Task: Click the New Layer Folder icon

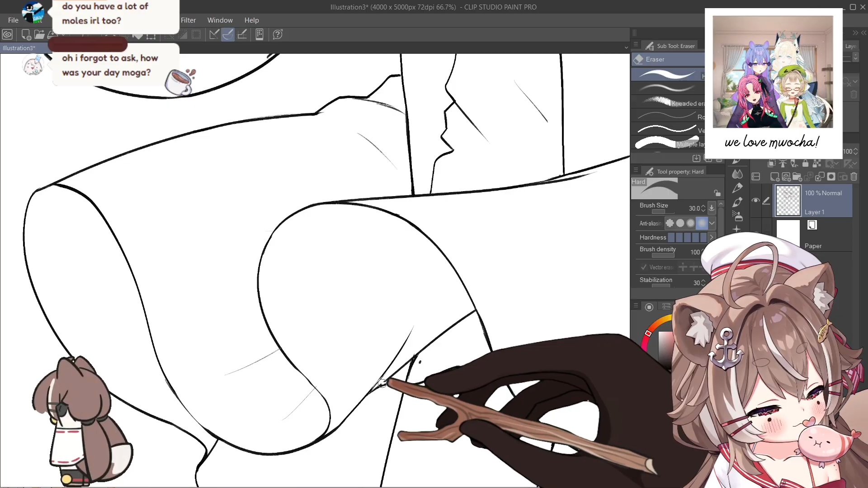Action: pos(797,177)
